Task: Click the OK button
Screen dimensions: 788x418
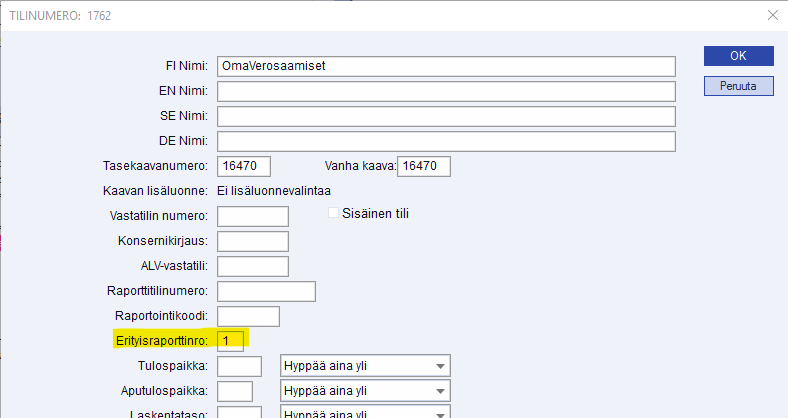Action: pos(738,56)
